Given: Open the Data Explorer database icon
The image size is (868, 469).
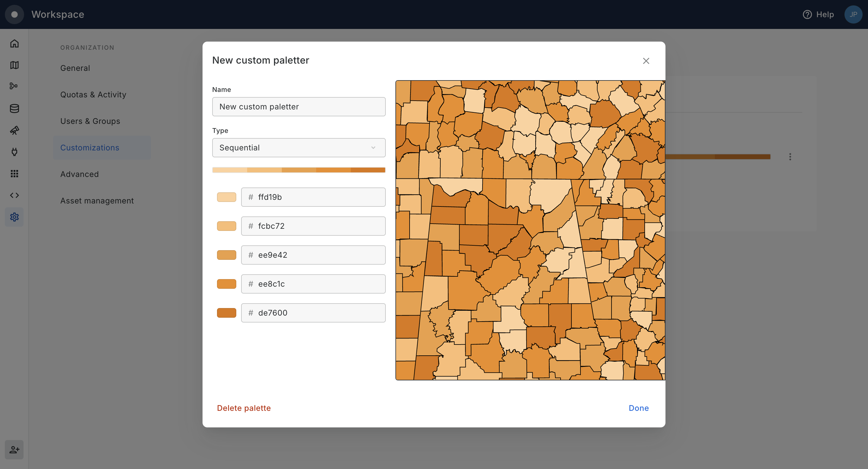Looking at the screenshot, I should (x=14, y=109).
